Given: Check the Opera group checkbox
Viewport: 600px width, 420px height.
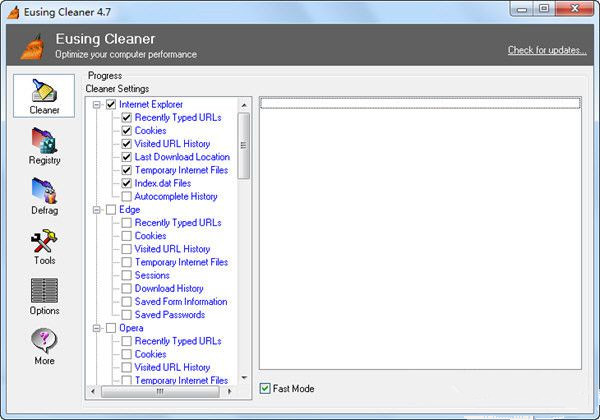Looking at the screenshot, I should [x=111, y=328].
